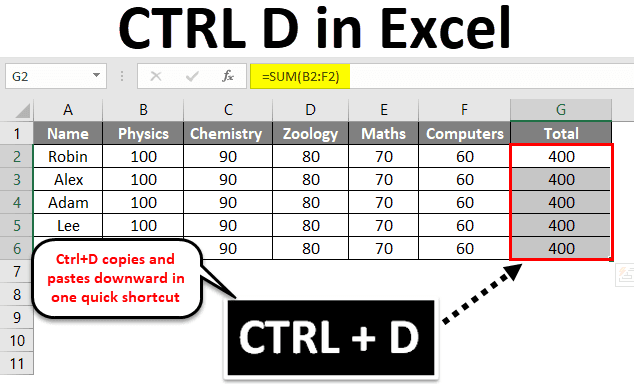Click Robin's Physics score 100
The image size is (634, 384).
tap(143, 156)
